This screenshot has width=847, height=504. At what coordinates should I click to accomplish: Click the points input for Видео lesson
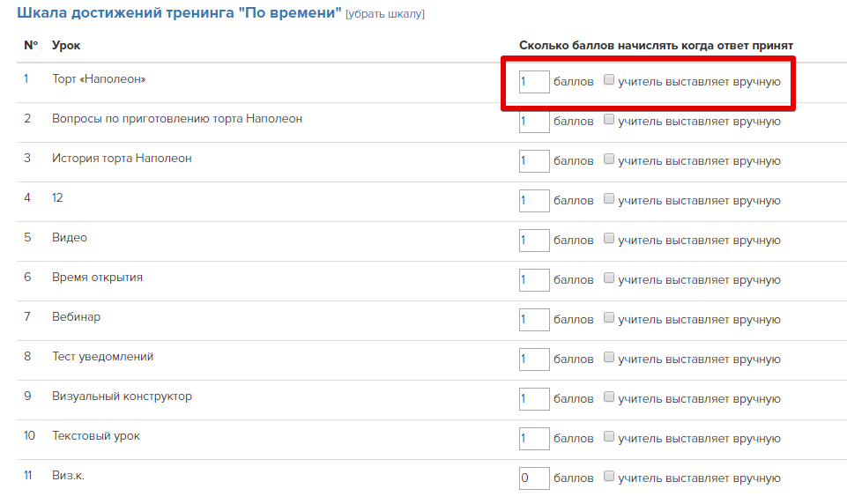click(534, 241)
